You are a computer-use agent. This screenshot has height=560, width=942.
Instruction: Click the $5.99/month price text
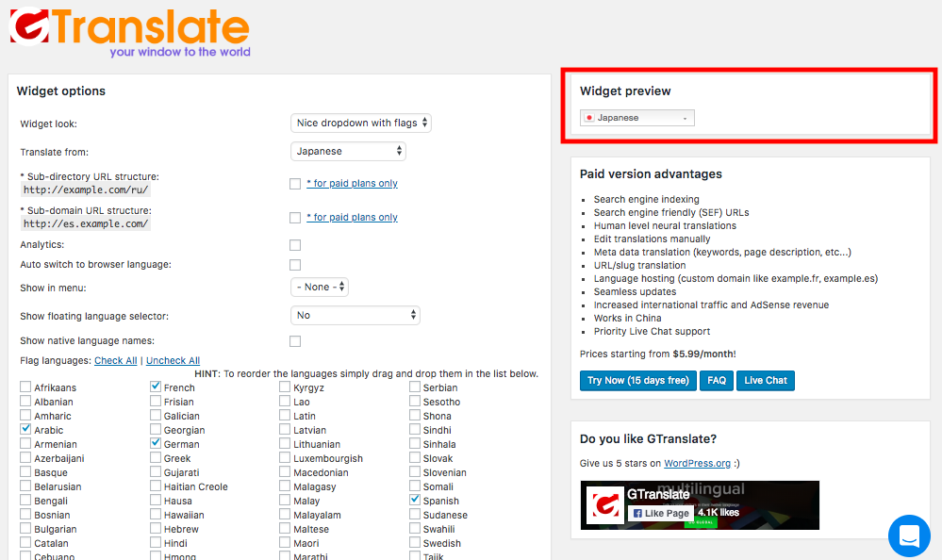(x=704, y=354)
